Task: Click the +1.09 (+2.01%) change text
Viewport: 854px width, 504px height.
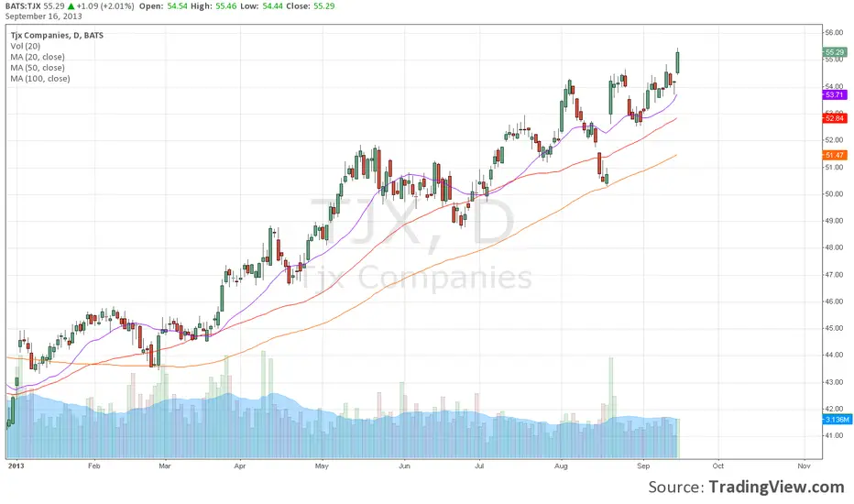Action: click(105, 6)
